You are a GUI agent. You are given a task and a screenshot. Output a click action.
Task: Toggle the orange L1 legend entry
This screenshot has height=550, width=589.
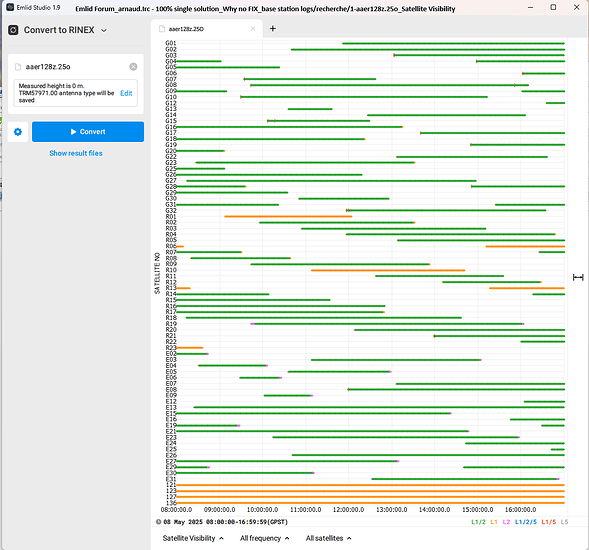494,522
